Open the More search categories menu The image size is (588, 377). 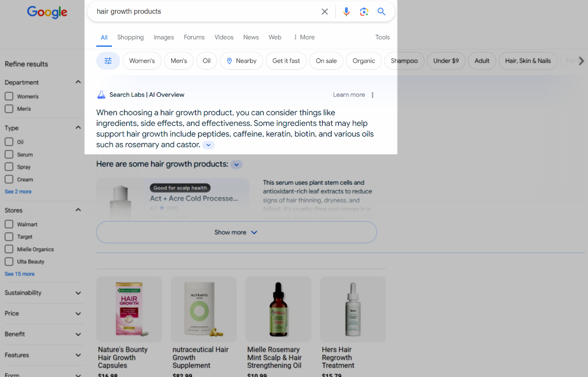point(304,37)
